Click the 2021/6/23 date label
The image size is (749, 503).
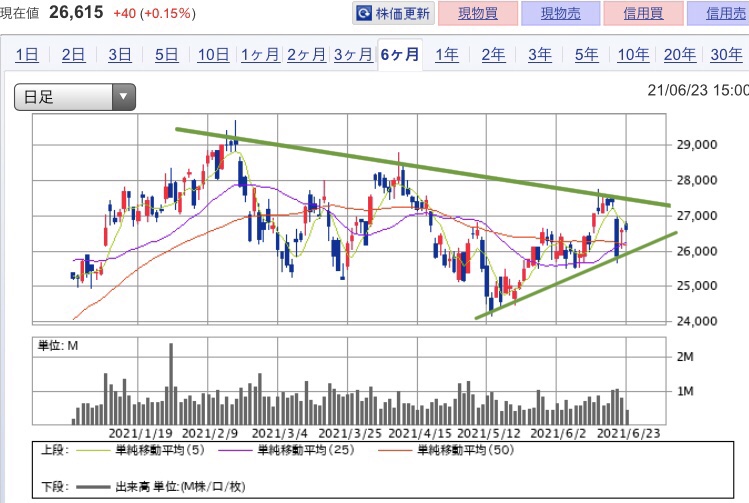click(x=629, y=434)
